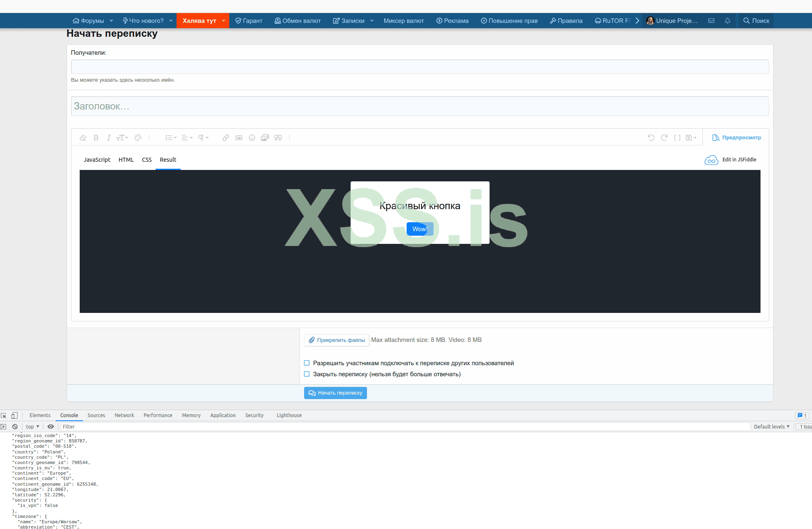Click the undo icon in editor

click(651, 138)
